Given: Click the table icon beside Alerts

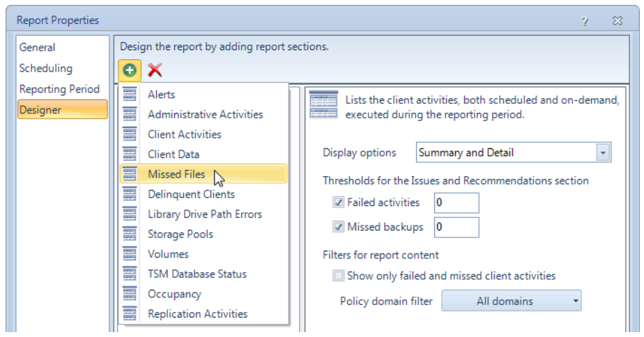Looking at the screenshot, I should (x=130, y=95).
